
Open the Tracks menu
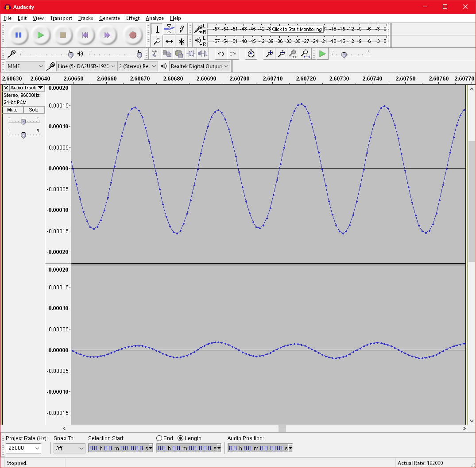[85, 18]
